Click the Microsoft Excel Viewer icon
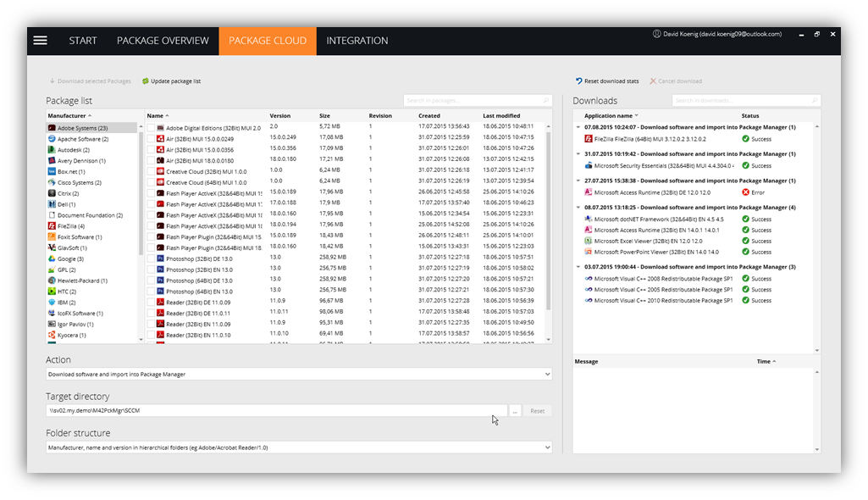Viewport: 868px width, 500px height. point(589,241)
